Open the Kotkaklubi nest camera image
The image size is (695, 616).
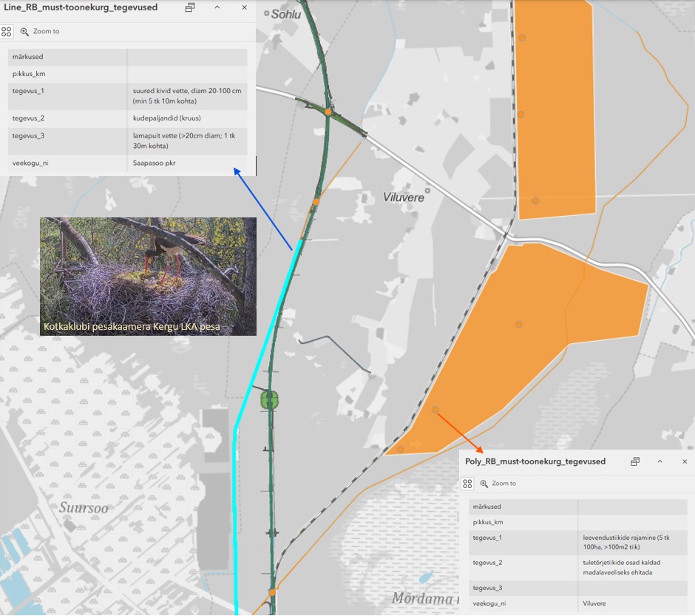pyautogui.click(x=148, y=276)
